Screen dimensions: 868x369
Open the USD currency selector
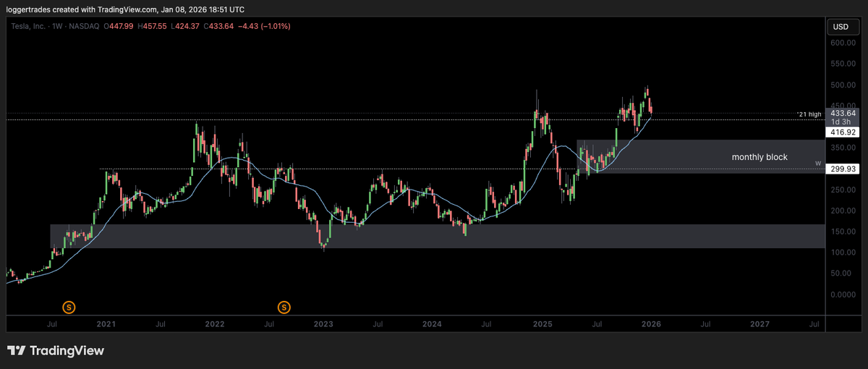pos(841,27)
